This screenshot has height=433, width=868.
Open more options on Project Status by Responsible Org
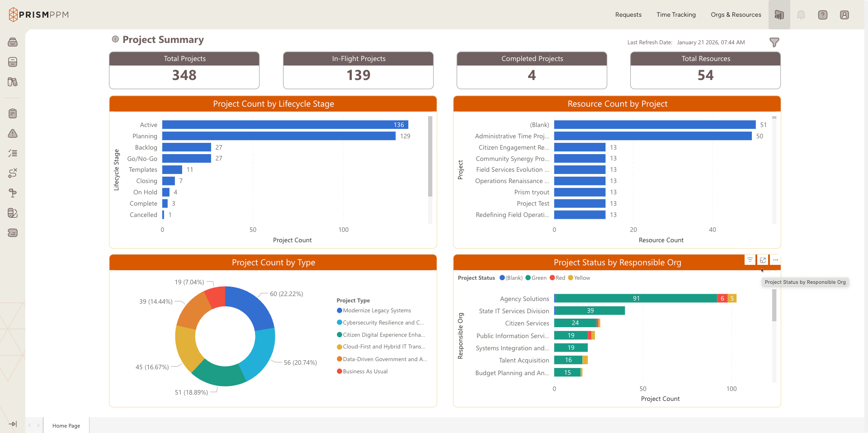click(775, 260)
